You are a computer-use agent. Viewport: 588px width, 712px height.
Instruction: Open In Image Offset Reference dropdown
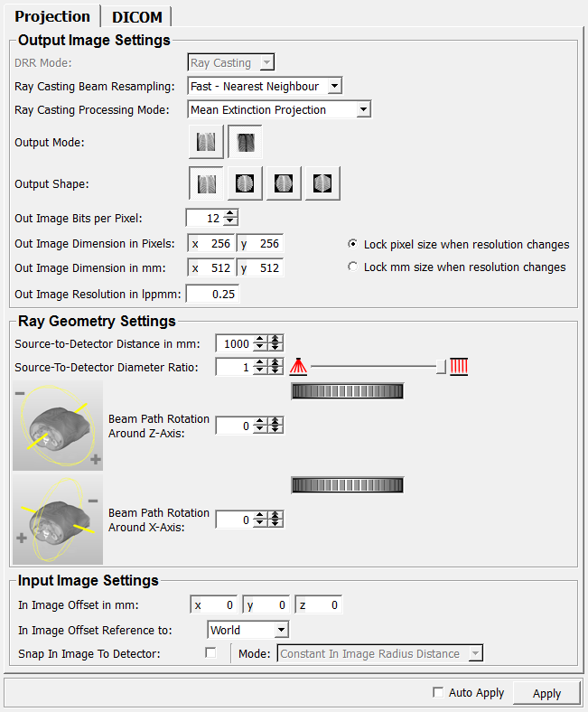pos(248,630)
